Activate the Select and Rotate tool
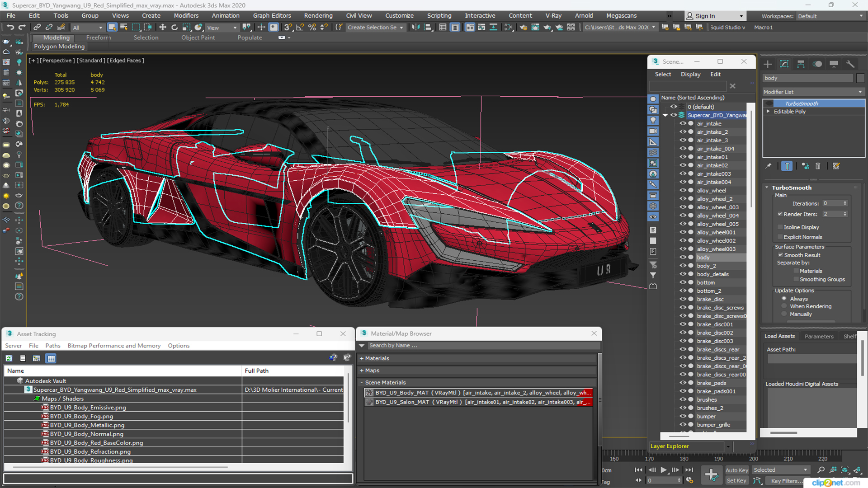This screenshot has height=488, width=868. [x=174, y=27]
